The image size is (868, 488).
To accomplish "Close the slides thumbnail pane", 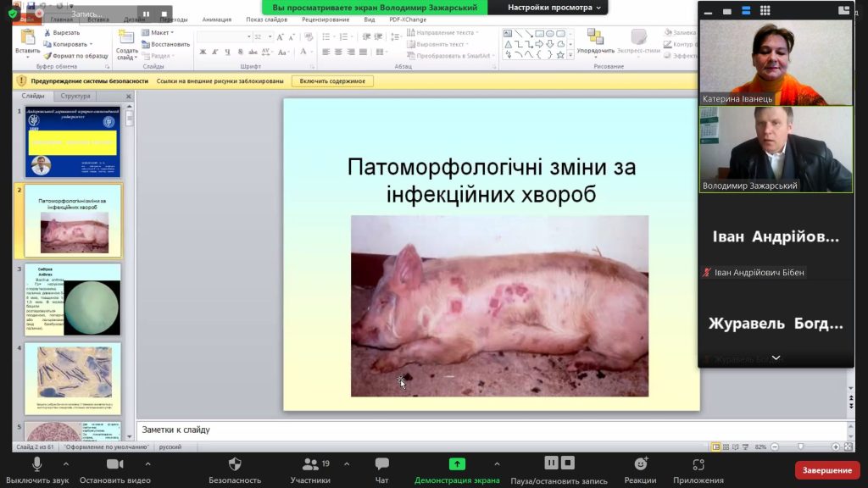I will click(x=129, y=97).
